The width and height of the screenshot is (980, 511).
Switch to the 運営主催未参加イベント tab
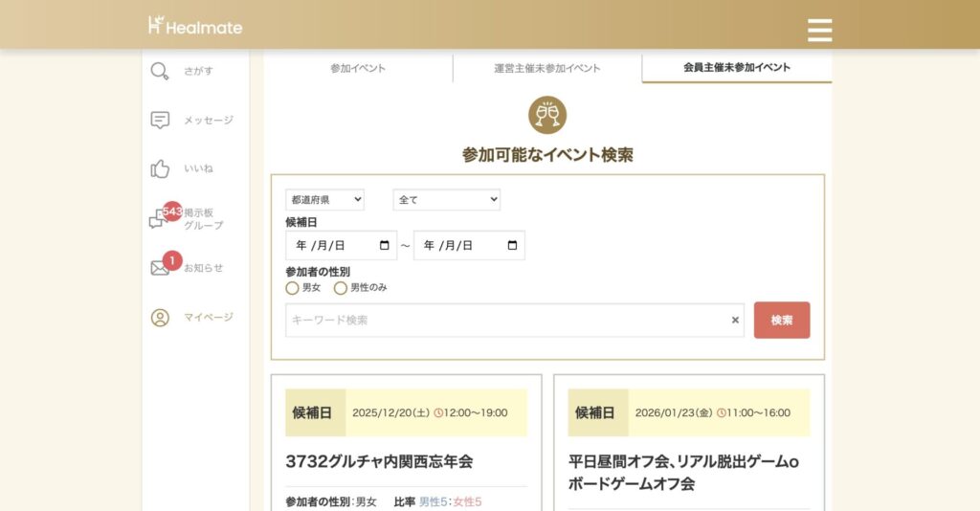pyautogui.click(x=546, y=68)
